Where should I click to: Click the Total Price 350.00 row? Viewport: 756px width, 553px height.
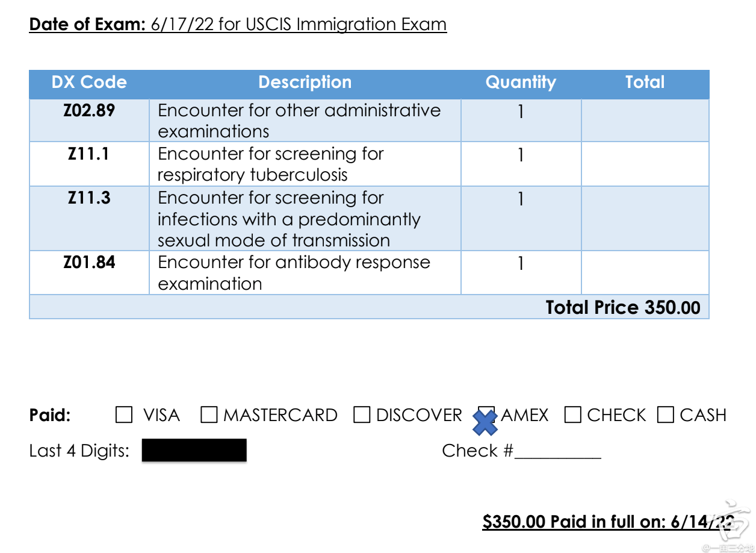pos(622,307)
